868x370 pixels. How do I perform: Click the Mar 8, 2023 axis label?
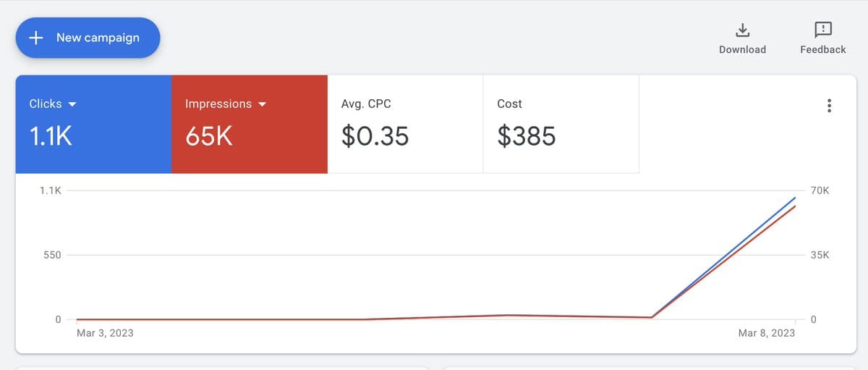point(766,333)
